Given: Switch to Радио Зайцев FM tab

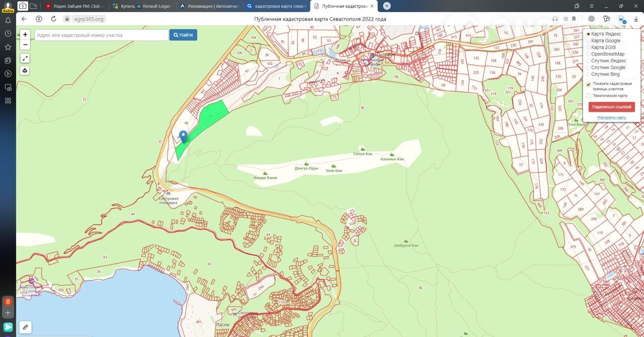Looking at the screenshot, I should pyautogui.click(x=75, y=6).
